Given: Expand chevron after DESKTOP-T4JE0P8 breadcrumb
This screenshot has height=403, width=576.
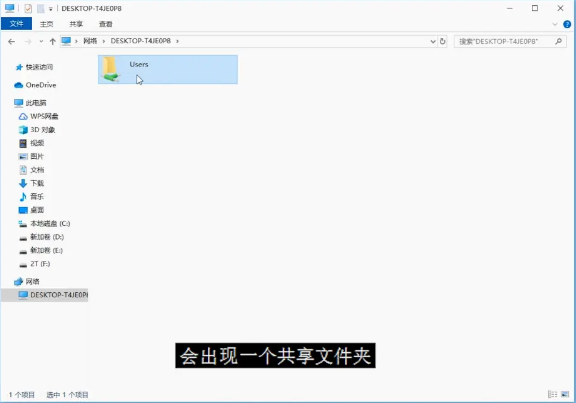Looking at the screenshot, I should click(x=177, y=41).
